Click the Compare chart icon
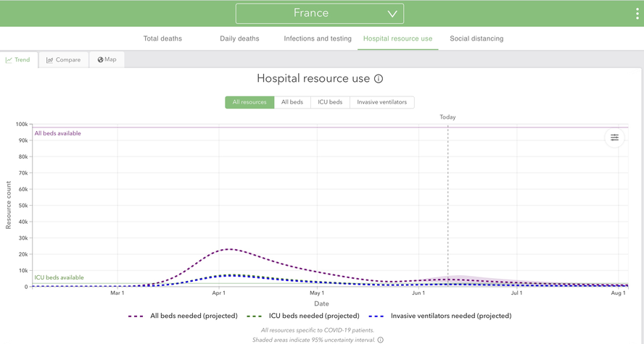The width and height of the screenshot is (644, 344). tap(49, 60)
